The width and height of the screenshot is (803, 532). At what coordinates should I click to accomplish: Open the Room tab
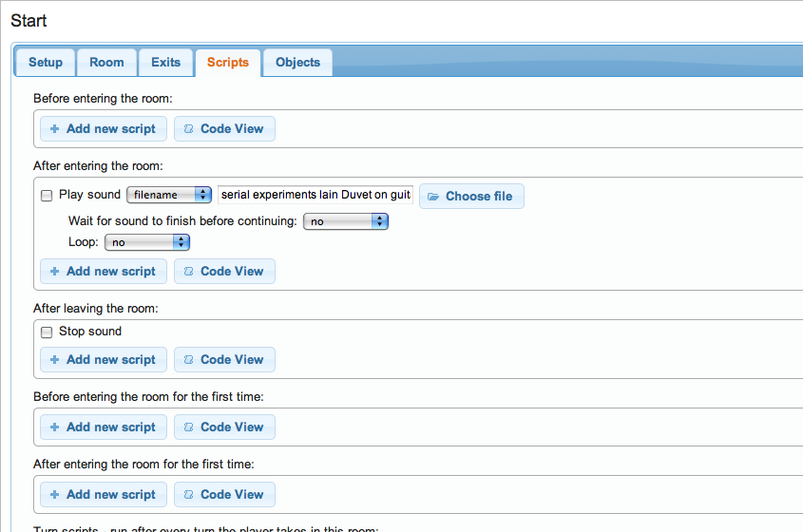(106, 63)
